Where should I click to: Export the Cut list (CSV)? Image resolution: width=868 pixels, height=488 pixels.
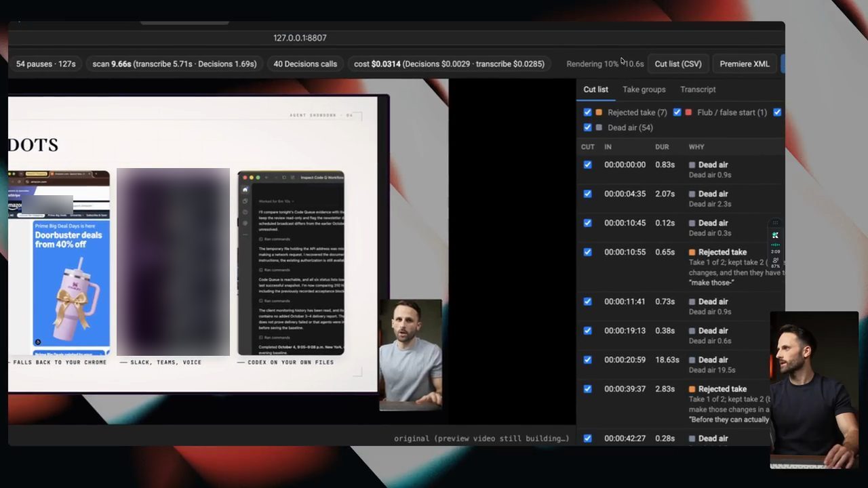coord(678,64)
